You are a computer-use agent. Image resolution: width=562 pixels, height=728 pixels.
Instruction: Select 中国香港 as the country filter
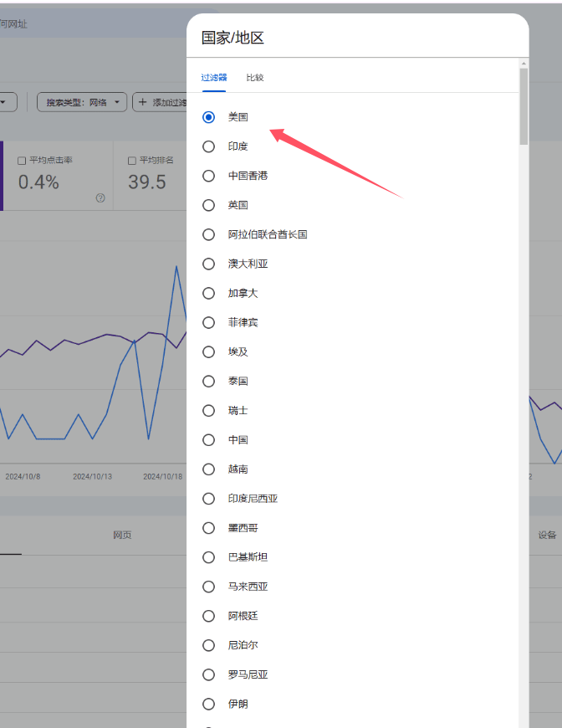point(209,176)
